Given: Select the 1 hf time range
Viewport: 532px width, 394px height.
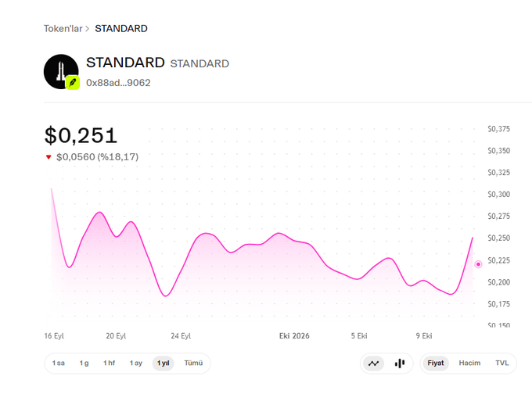Looking at the screenshot, I should pos(110,364).
